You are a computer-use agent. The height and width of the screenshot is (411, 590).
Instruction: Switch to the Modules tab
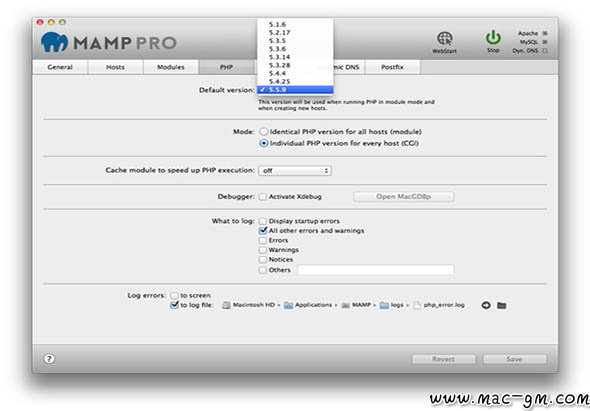pos(170,67)
